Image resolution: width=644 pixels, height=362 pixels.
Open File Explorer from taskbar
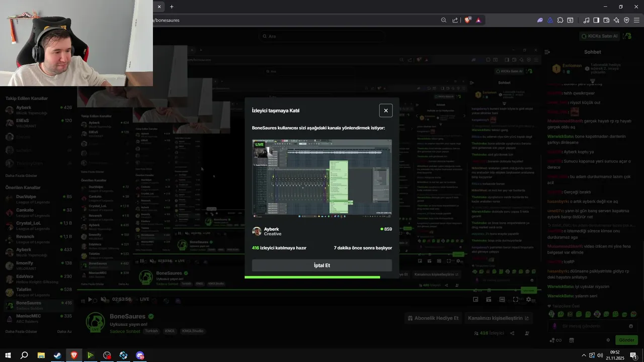tap(41, 355)
